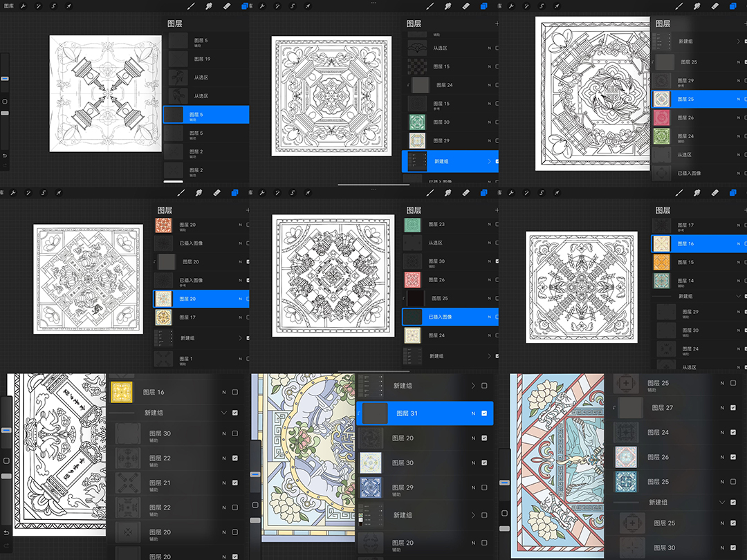Click brush size slider in top-left screenshot sidebar
747x560 pixels.
coord(5,79)
